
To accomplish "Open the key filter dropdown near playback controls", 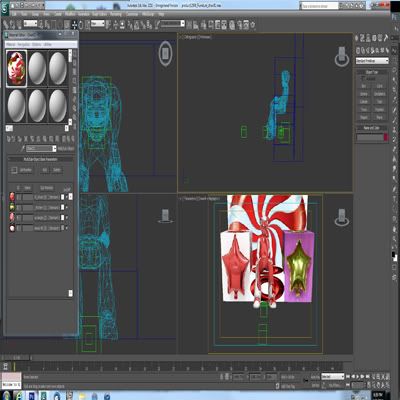I will coord(332,377).
